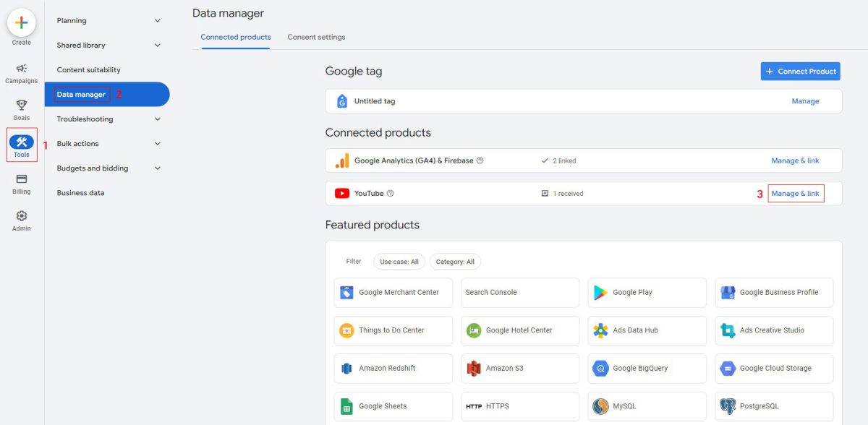Click the Featured products heading

point(372,225)
